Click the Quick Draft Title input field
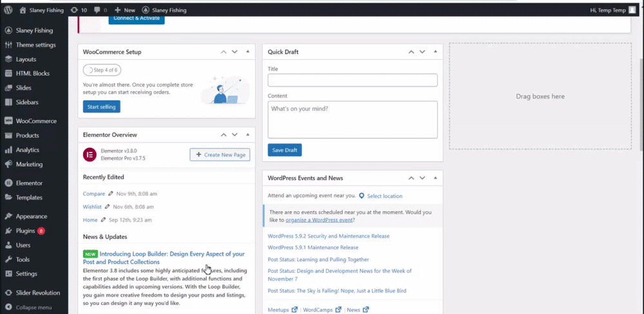Viewport: 644px width, 314px height. click(x=352, y=80)
